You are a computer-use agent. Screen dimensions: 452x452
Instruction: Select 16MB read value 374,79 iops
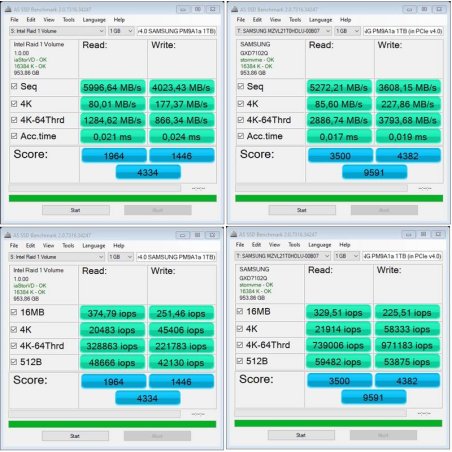tap(112, 313)
